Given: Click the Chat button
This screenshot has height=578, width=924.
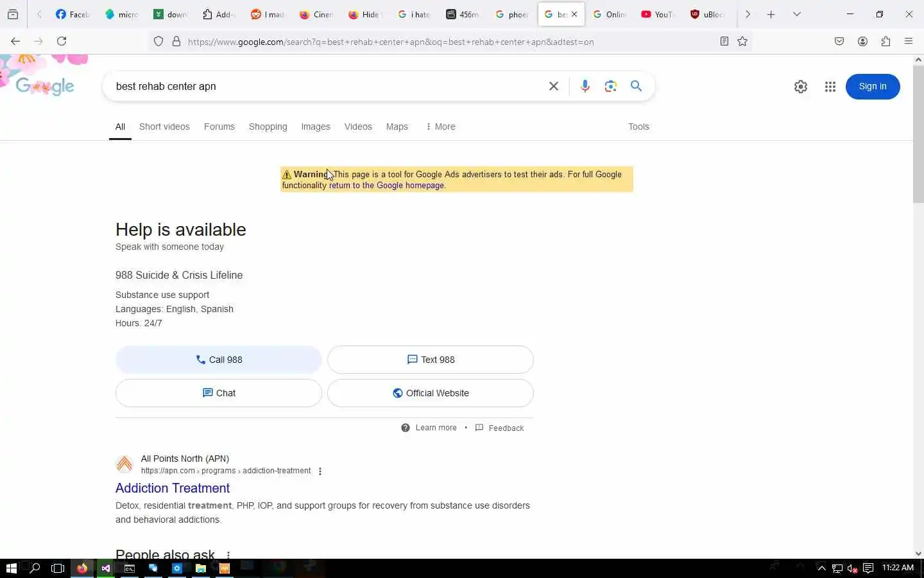Looking at the screenshot, I should pyautogui.click(x=219, y=393).
